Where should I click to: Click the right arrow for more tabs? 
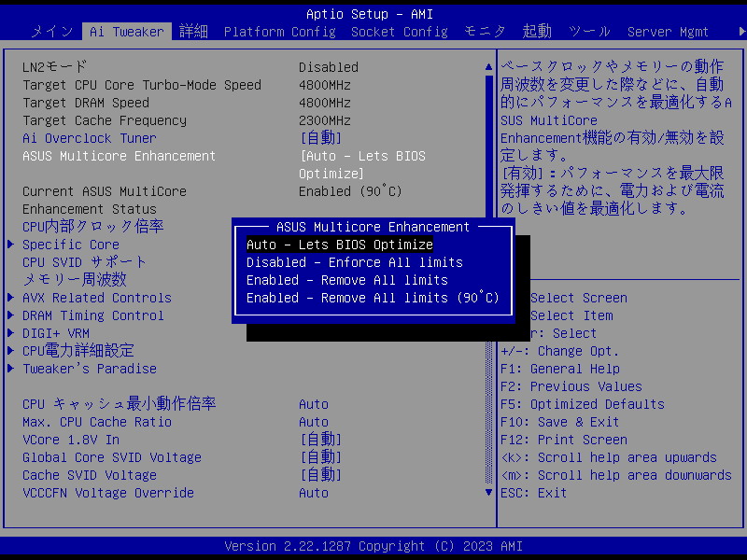pos(741,32)
